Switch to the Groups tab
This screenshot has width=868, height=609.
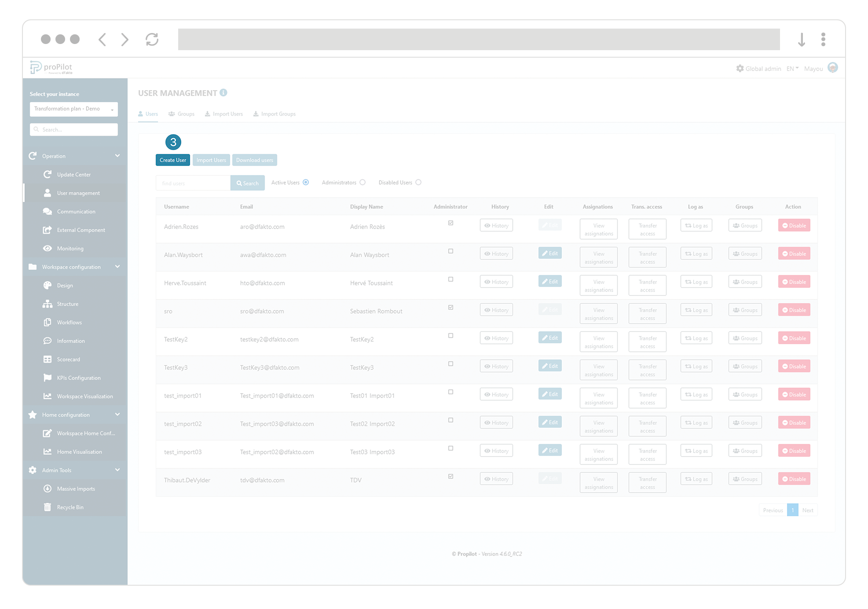point(181,114)
